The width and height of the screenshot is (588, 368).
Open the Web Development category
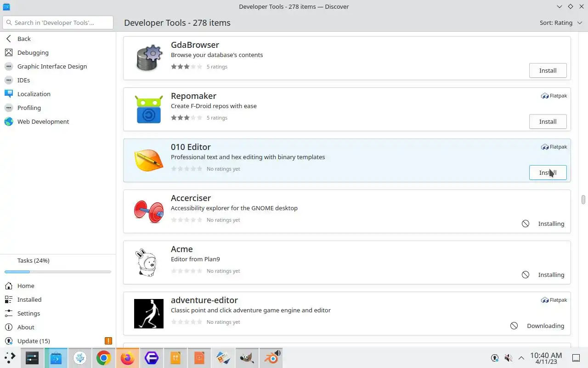click(58, 121)
